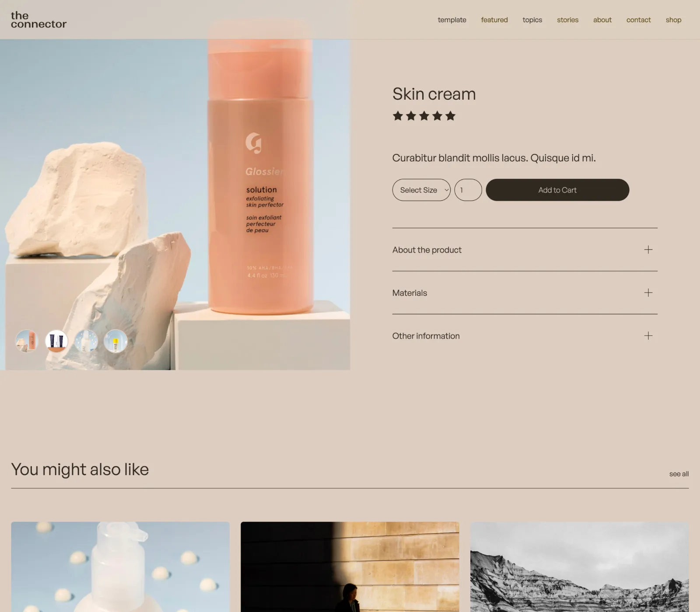Screen dimensions: 700x612
Task: Click the 'Curabitur blandit mollis lacus' description
Action: pos(494,158)
